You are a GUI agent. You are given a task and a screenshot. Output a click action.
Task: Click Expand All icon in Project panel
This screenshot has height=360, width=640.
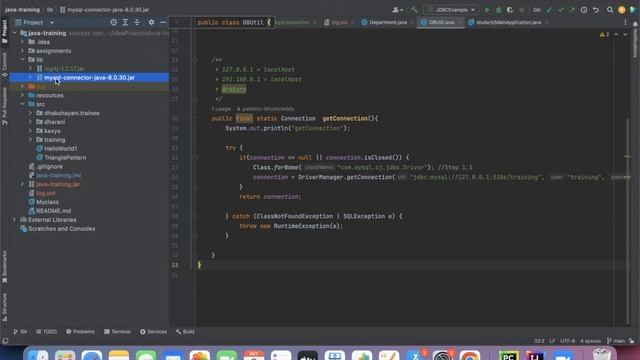pos(125,22)
